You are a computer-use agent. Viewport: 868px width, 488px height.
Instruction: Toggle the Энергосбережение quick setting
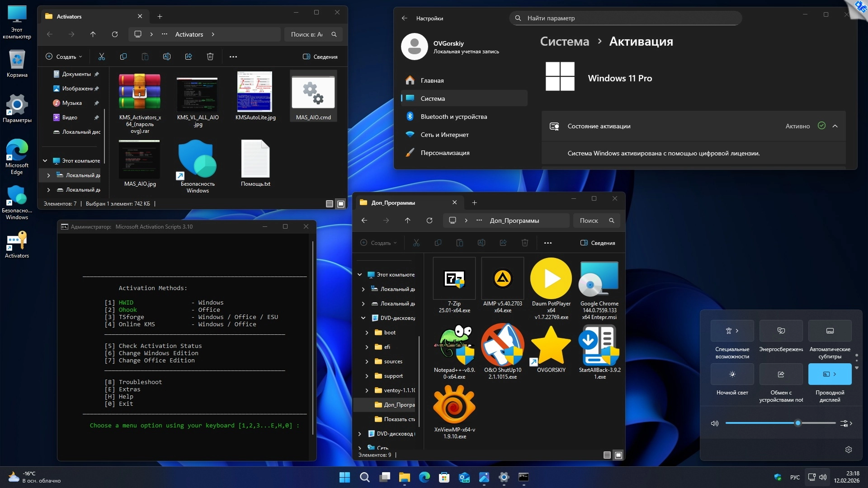click(781, 331)
